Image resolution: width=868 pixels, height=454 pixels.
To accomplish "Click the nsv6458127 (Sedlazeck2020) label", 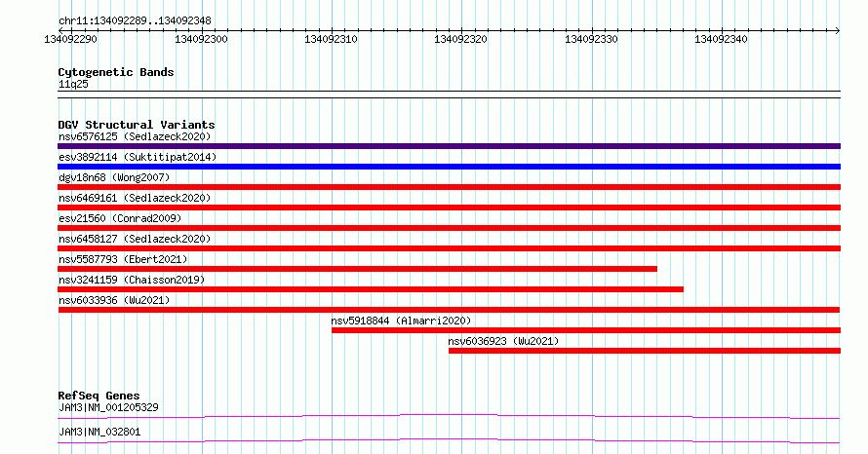I will pos(135,239).
